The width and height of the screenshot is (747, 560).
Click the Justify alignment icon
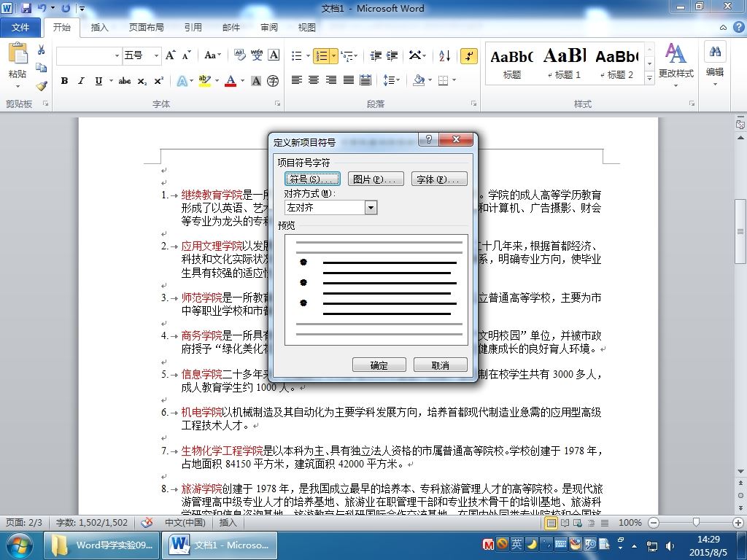(x=348, y=80)
